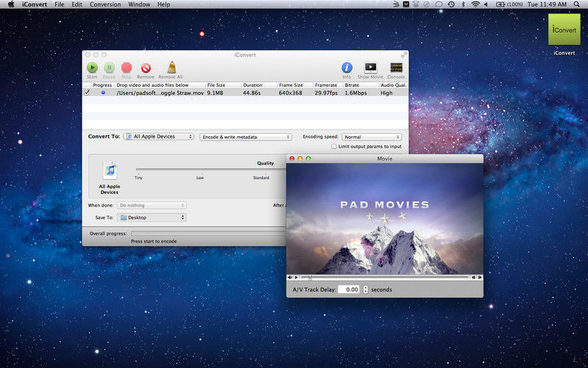
Task: Open the Conversion menu
Action: [105, 4]
